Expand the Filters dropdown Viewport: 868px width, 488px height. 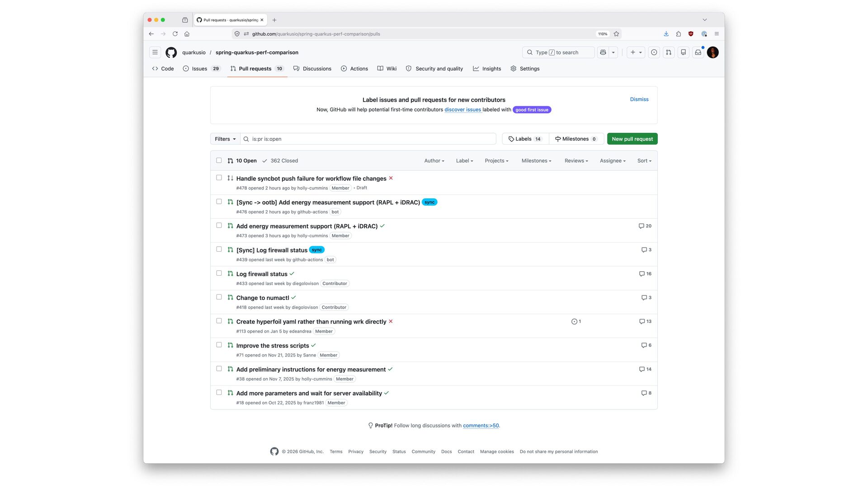225,139
